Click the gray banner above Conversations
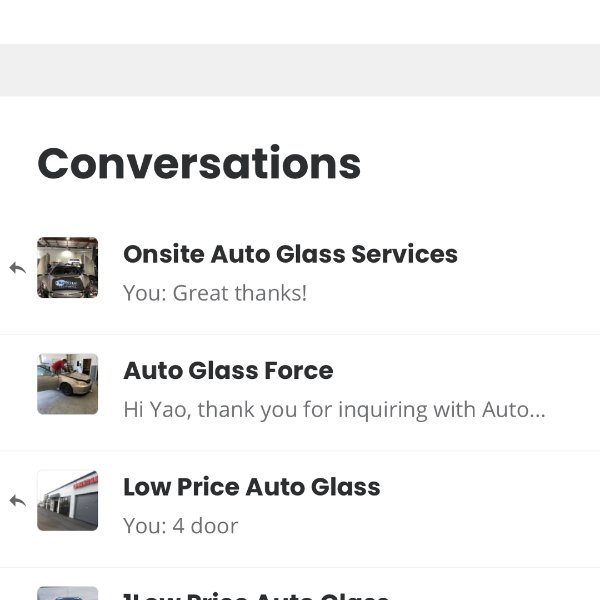600x600 pixels. 300,70
